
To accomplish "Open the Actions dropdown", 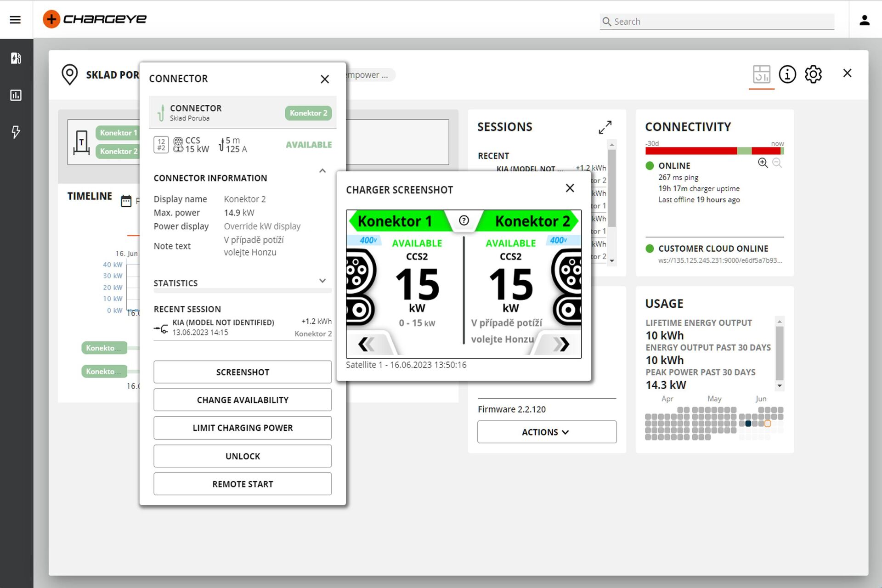I will (547, 432).
